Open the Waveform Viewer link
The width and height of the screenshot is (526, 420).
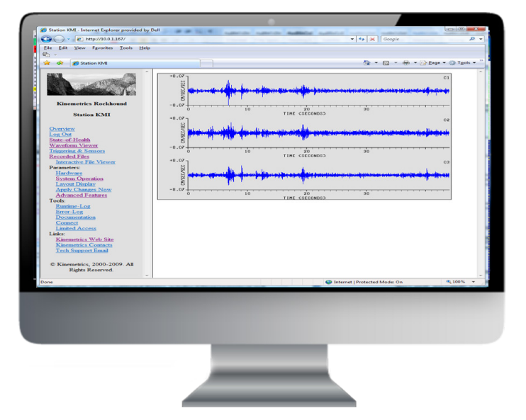74,145
